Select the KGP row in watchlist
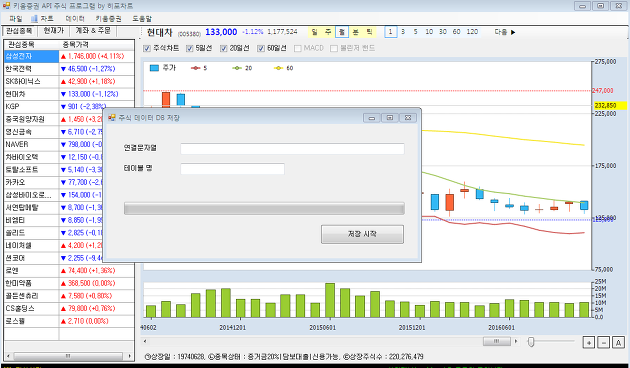Viewport: 630px width, 368px height. pos(69,107)
